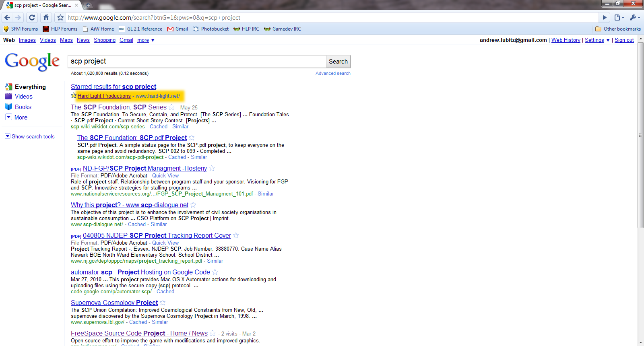Click inside the scp project search box
Screen dimensions: 644x346
(197, 61)
